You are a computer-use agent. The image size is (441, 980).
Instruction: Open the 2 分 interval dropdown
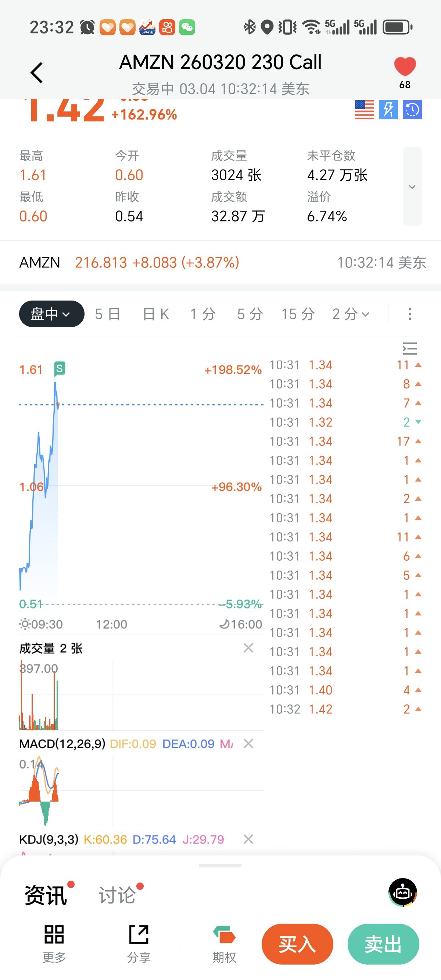pos(351,314)
